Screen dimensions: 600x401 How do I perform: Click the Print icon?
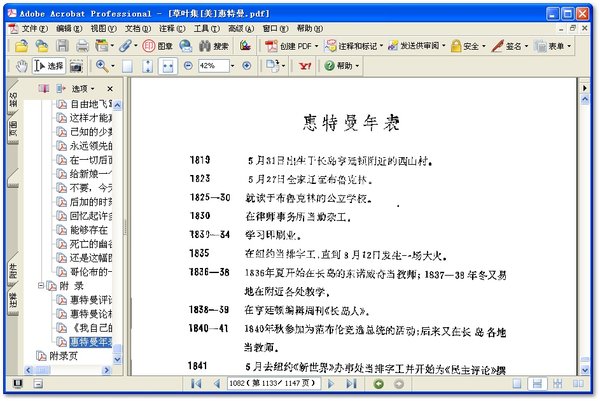click(x=82, y=46)
